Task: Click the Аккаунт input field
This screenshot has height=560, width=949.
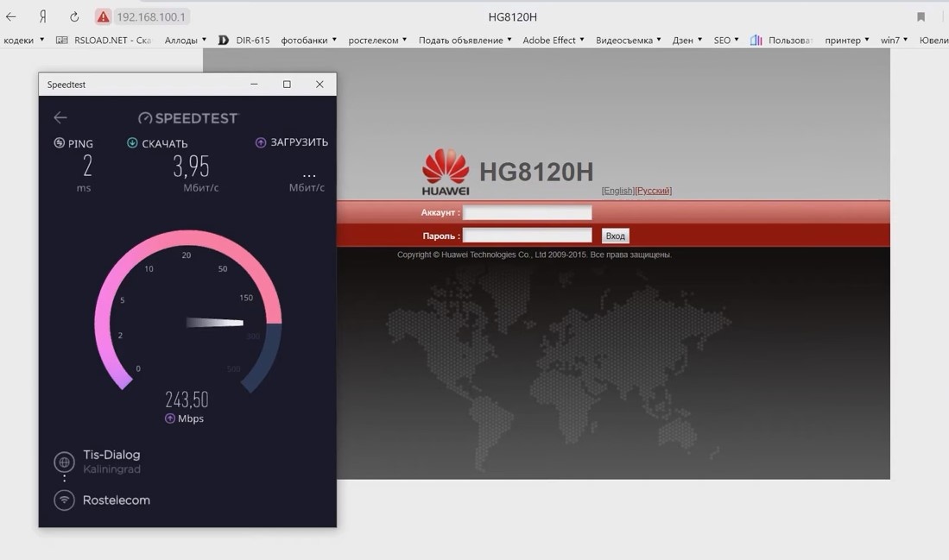Action: pos(527,212)
